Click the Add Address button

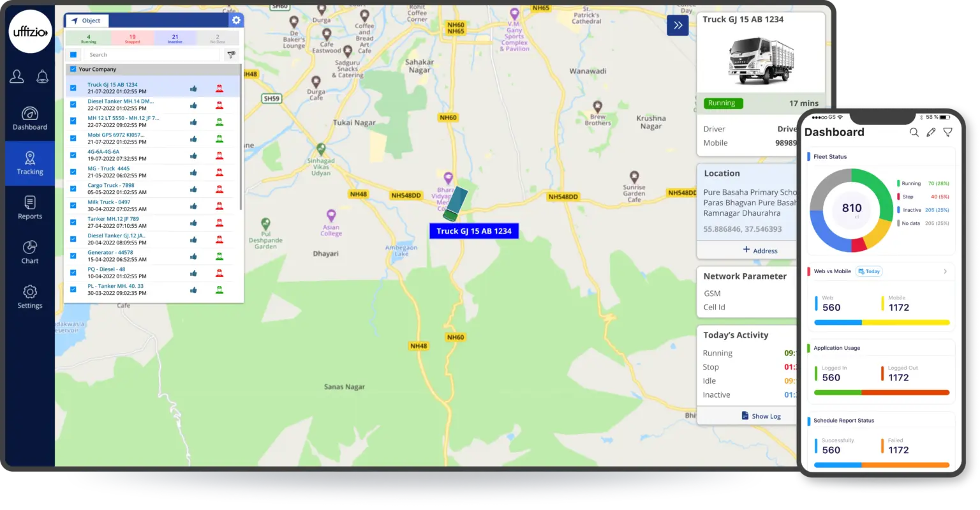[760, 250]
